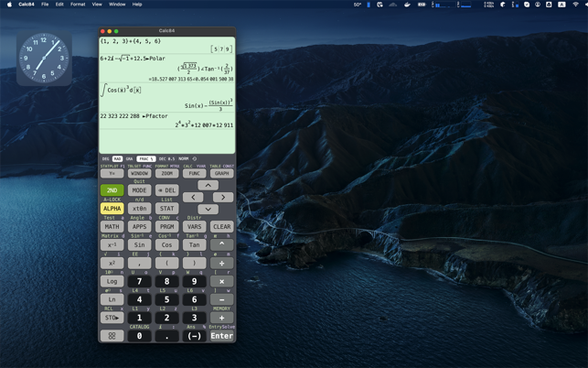Click the Sin key

[140, 244]
